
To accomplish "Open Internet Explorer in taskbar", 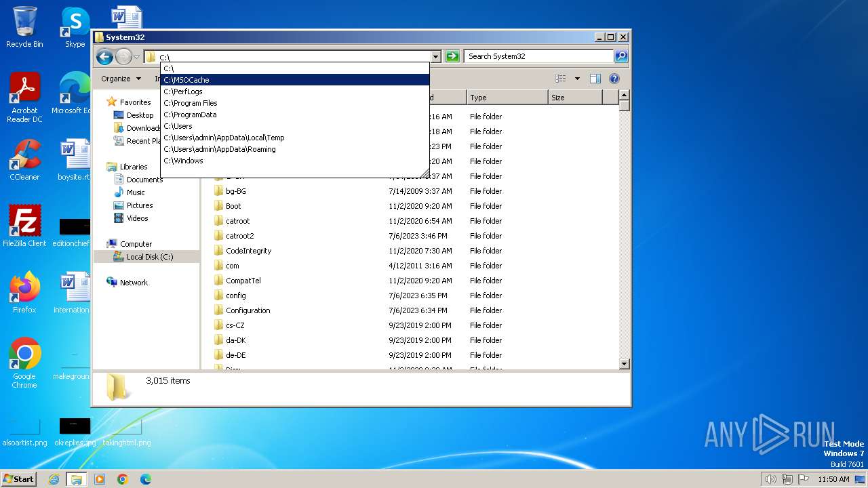I will tap(54, 479).
